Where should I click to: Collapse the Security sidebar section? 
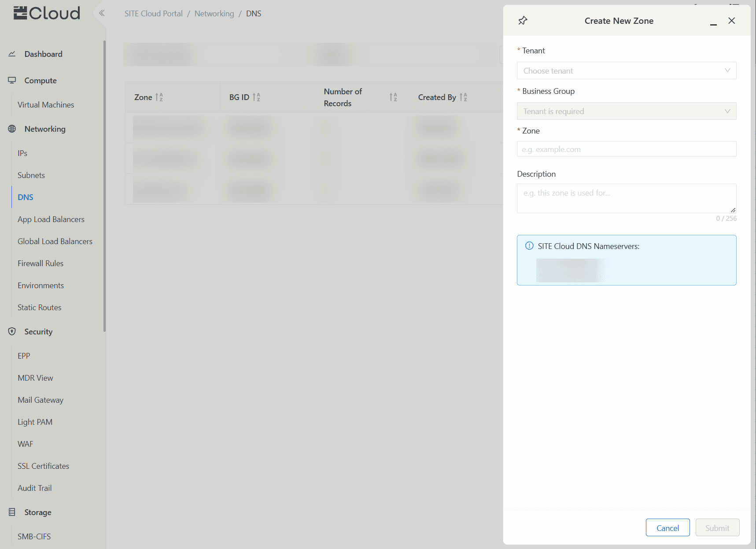tap(38, 332)
